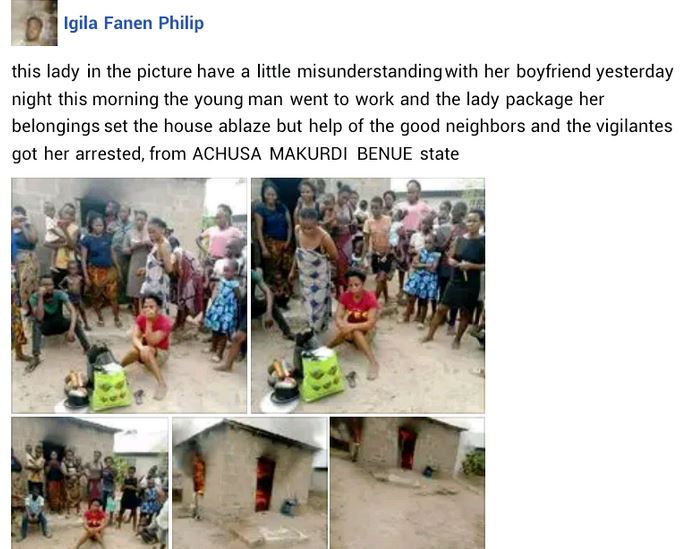The image size is (686, 549).
Task: Click the post text's first line about misunderstanding
Action: coord(342,72)
